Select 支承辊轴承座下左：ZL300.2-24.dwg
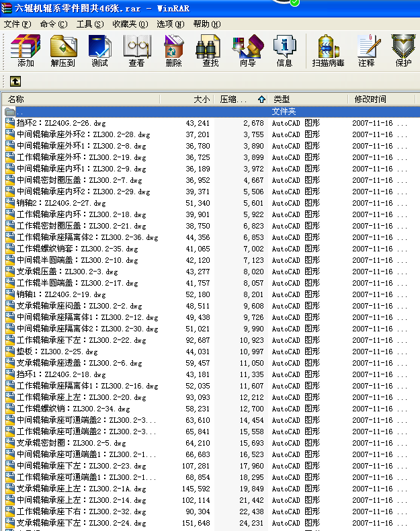This screenshot has width=420, height=531. pos(81,523)
